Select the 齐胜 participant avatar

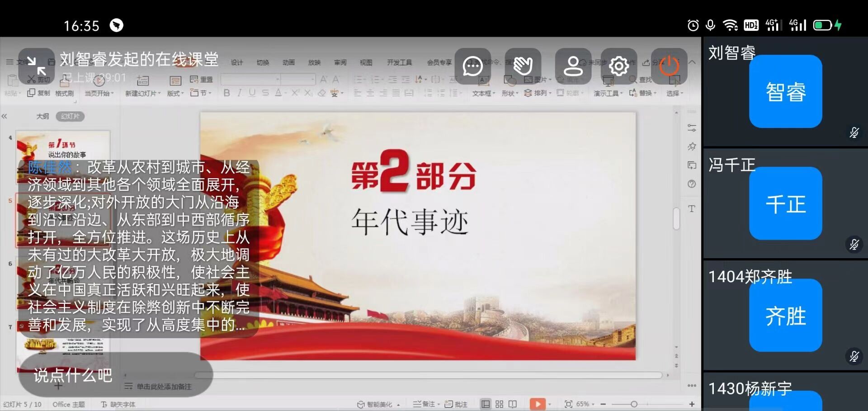pos(785,315)
